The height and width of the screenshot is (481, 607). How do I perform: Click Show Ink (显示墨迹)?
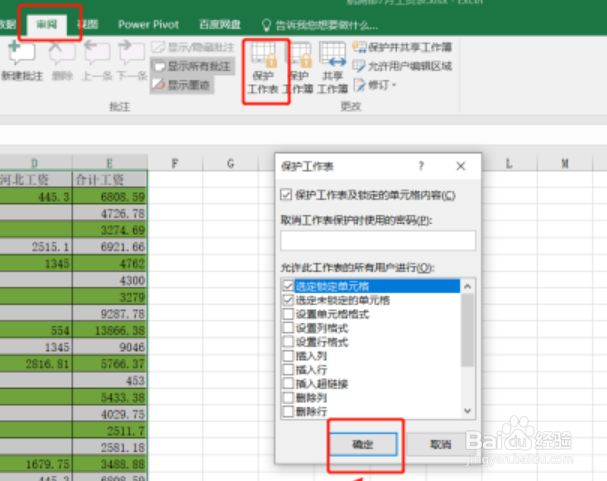tap(182, 85)
